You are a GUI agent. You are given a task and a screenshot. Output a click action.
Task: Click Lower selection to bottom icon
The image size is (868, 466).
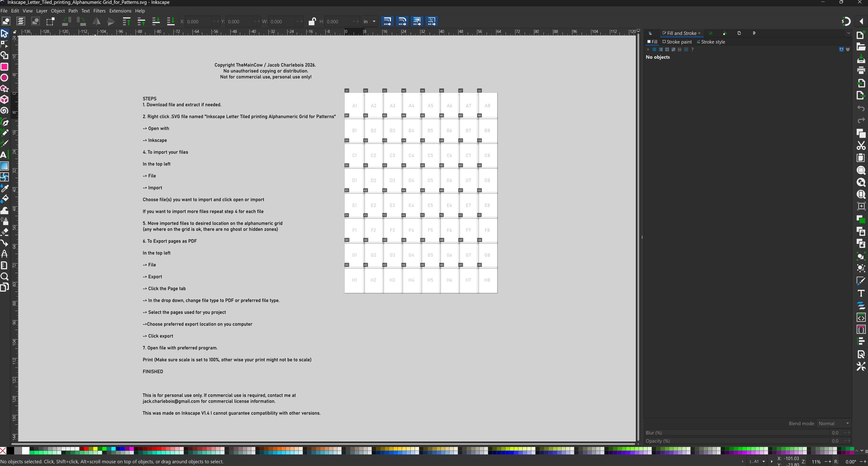[171, 21]
